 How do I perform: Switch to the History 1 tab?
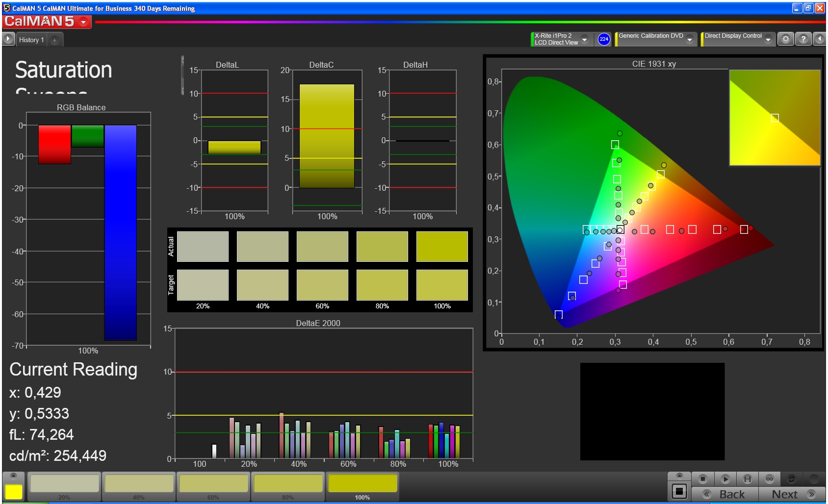(31, 40)
